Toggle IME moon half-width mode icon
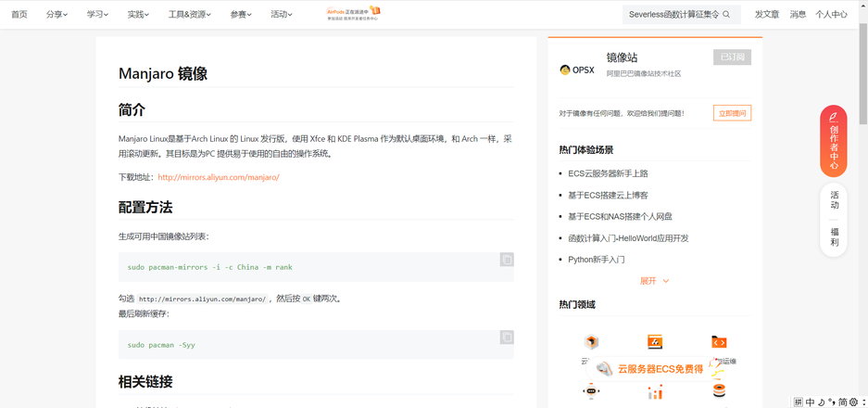This screenshot has width=868, height=408. click(x=822, y=402)
